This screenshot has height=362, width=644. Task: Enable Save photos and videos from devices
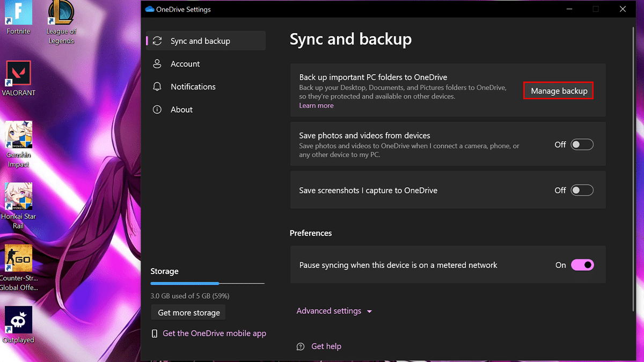coord(582,145)
